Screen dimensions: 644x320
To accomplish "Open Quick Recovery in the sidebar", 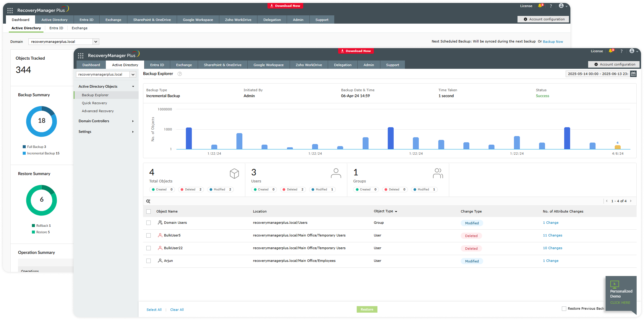I will (94, 103).
